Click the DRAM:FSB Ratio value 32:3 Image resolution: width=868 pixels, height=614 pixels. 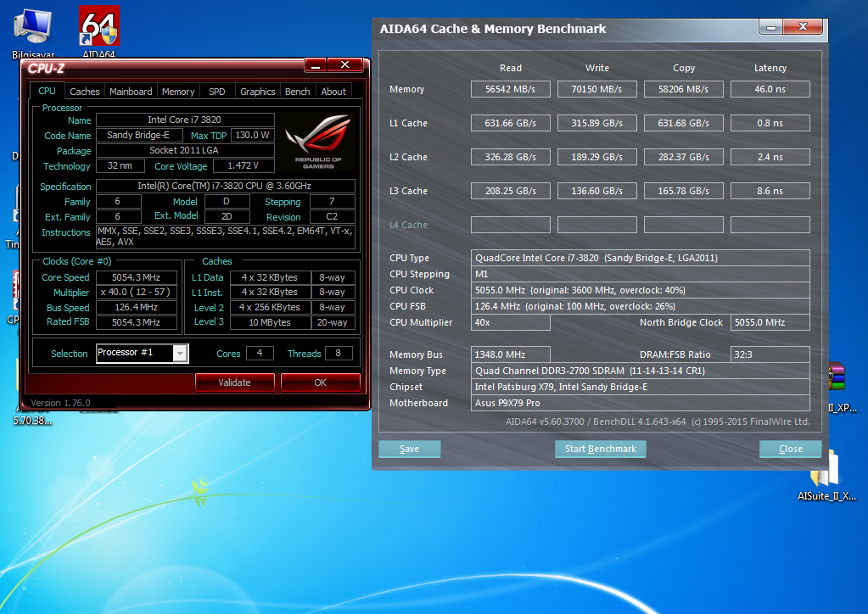(770, 354)
